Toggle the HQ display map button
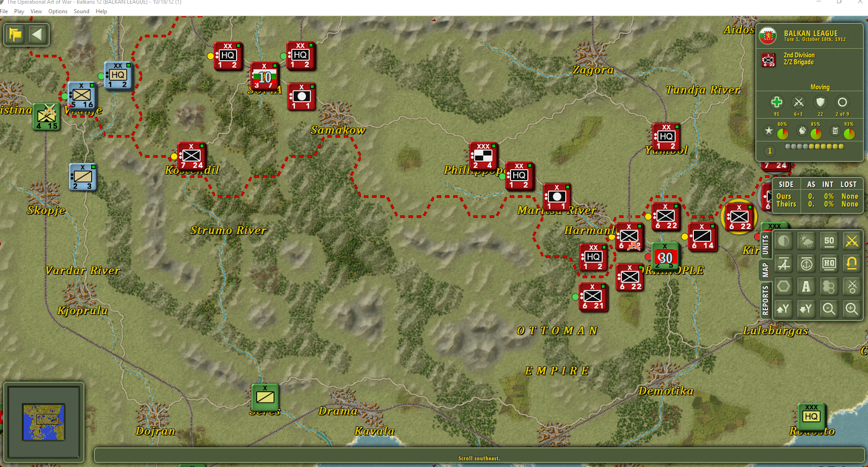868x467 pixels. pos(829,264)
